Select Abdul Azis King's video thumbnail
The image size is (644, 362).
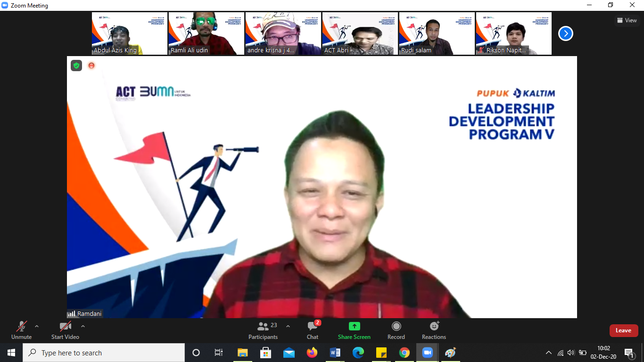[x=129, y=33]
